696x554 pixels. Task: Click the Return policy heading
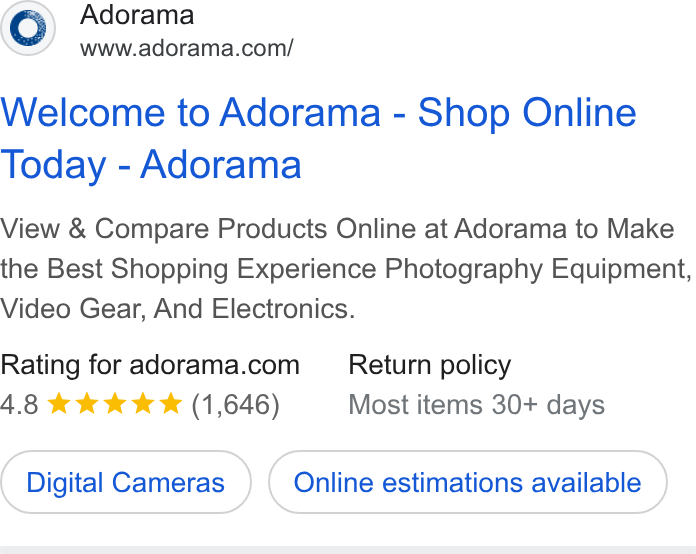(x=430, y=366)
